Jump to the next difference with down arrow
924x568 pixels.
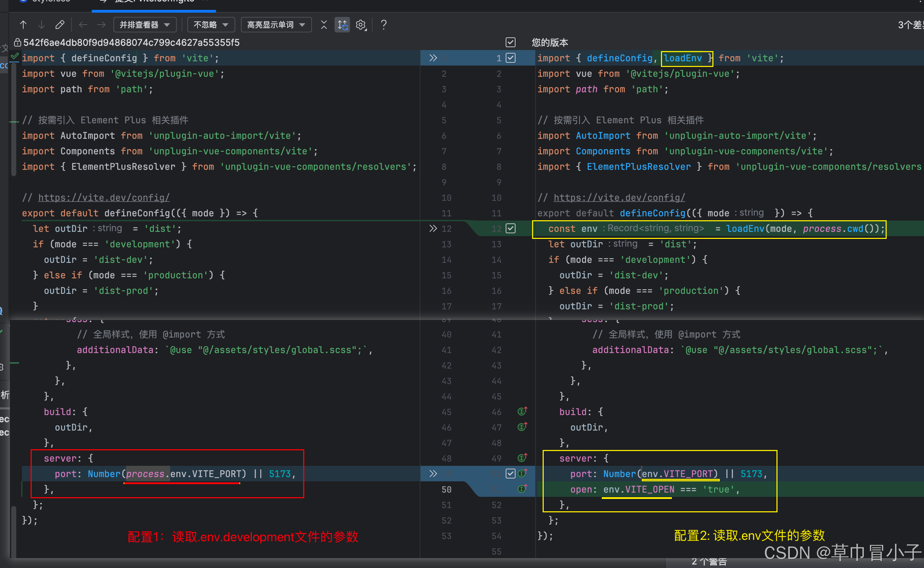click(41, 25)
